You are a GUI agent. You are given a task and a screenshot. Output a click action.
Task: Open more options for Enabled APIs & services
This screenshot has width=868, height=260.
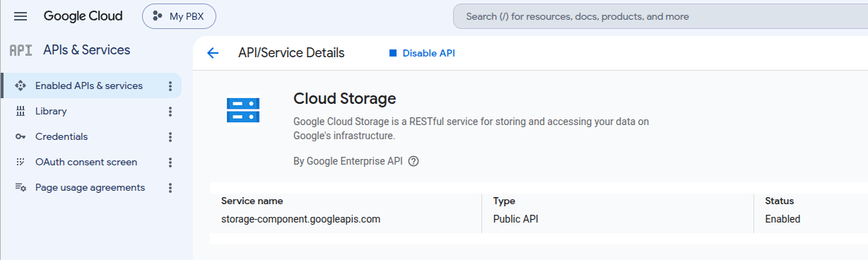170,85
